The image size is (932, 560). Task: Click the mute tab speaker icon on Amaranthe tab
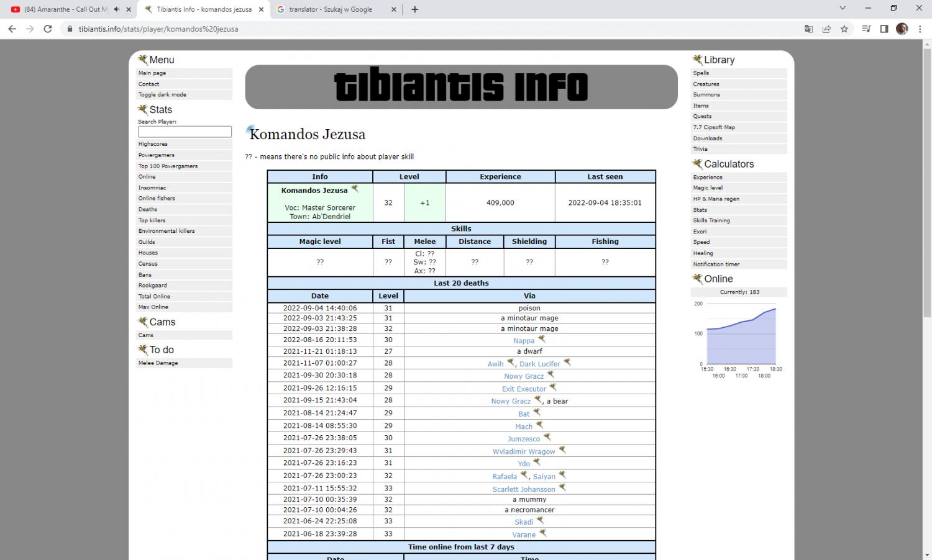[117, 9]
